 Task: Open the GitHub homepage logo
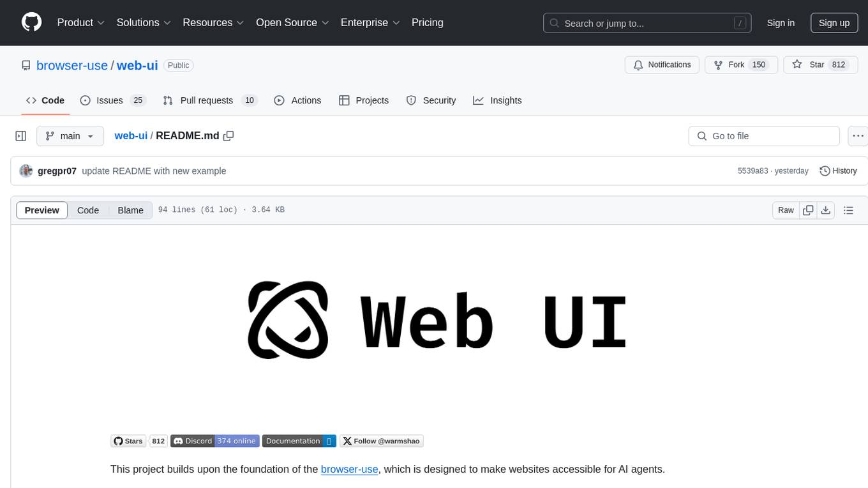(31, 22)
